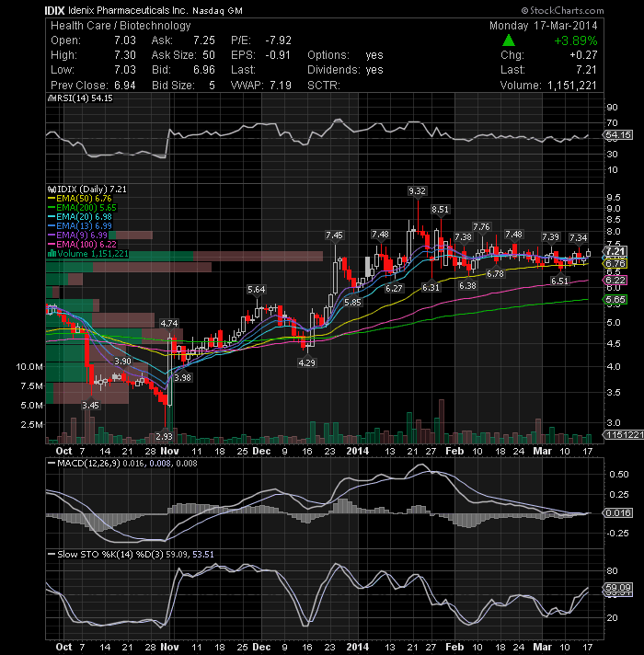Image resolution: width=644 pixels, height=655 pixels.
Task: Click the RSI(14) 54.15 indicator label
Action: coord(81,98)
